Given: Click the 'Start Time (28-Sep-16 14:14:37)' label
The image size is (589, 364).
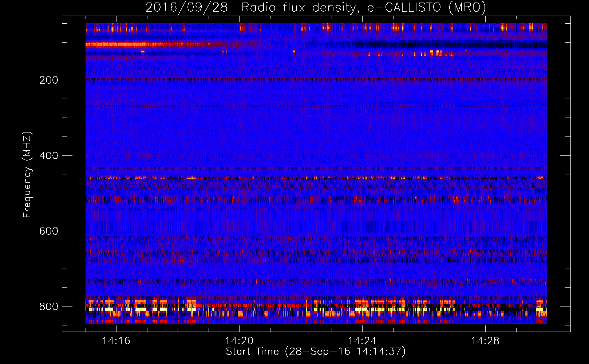Looking at the screenshot, I should (316, 352).
